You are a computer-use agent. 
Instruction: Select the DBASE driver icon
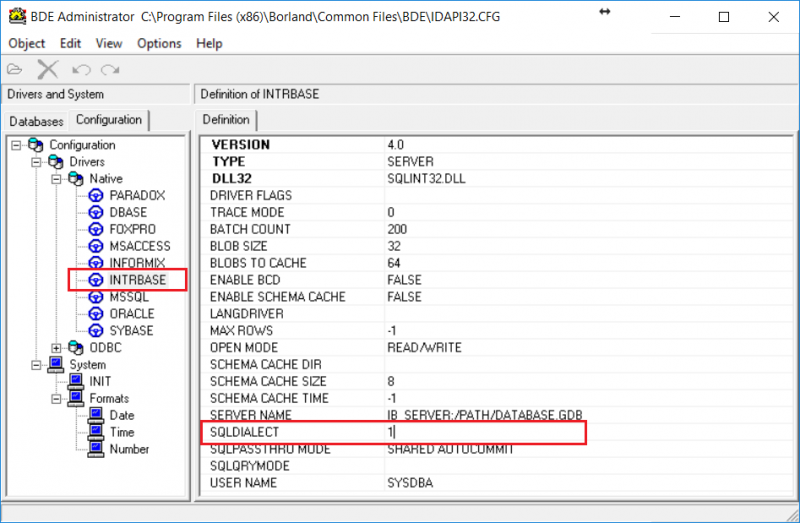(x=95, y=212)
